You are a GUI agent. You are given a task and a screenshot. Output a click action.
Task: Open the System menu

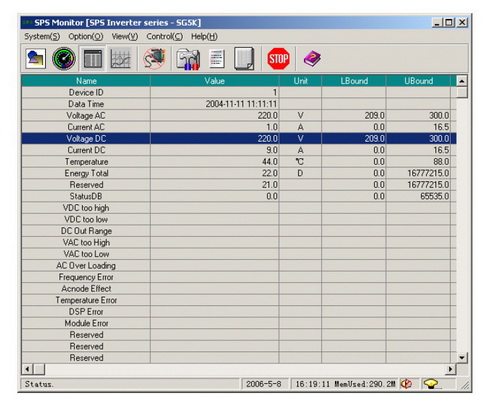pos(42,36)
